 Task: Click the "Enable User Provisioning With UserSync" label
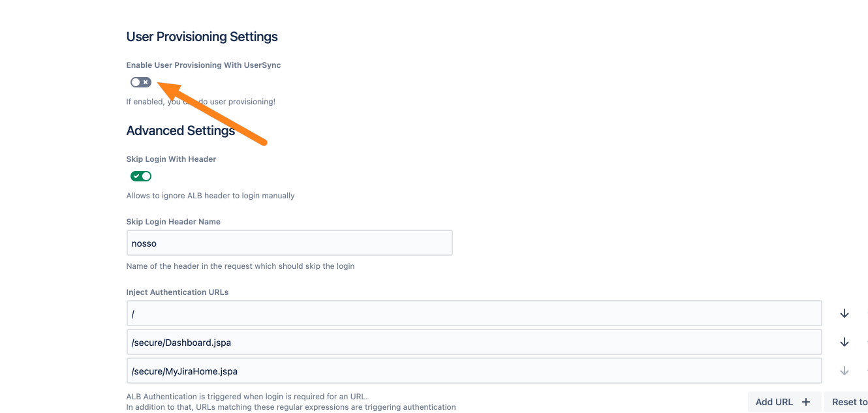pyautogui.click(x=204, y=65)
